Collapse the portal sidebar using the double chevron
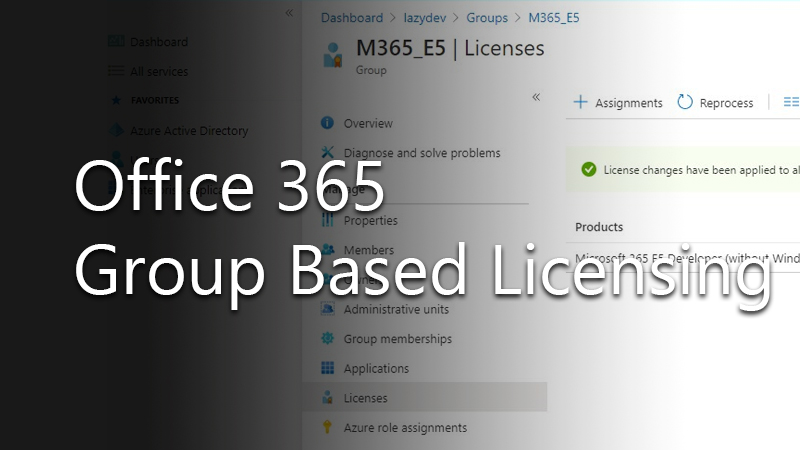 tap(289, 13)
